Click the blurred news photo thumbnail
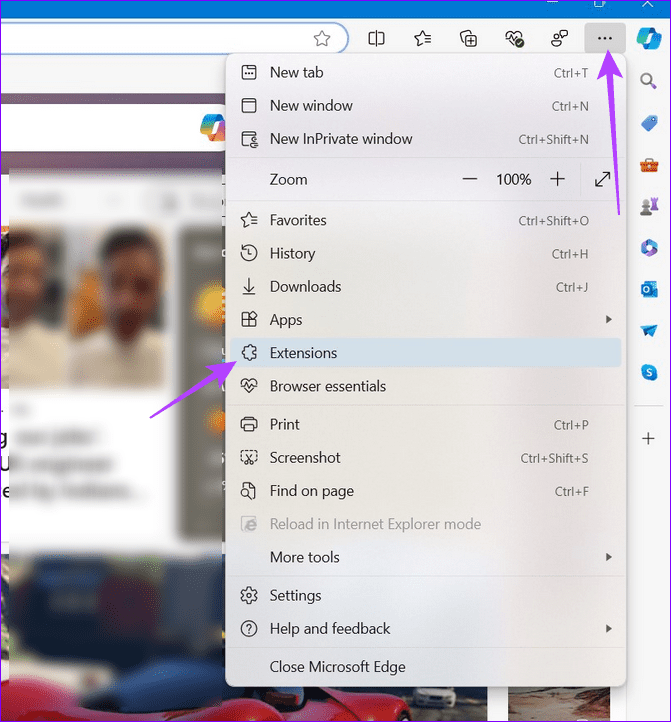The width and height of the screenshot is (671, 722). click(x=88, y=306)
